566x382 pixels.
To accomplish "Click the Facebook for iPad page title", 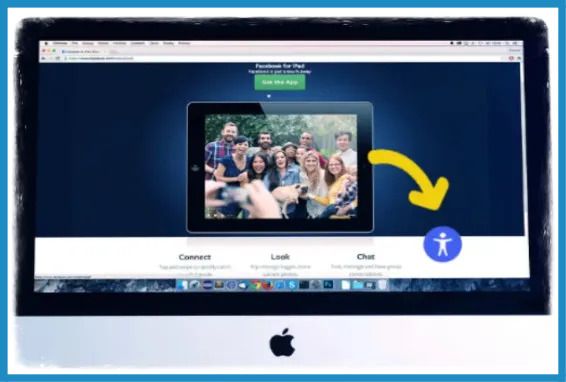I will pos(280,66).
